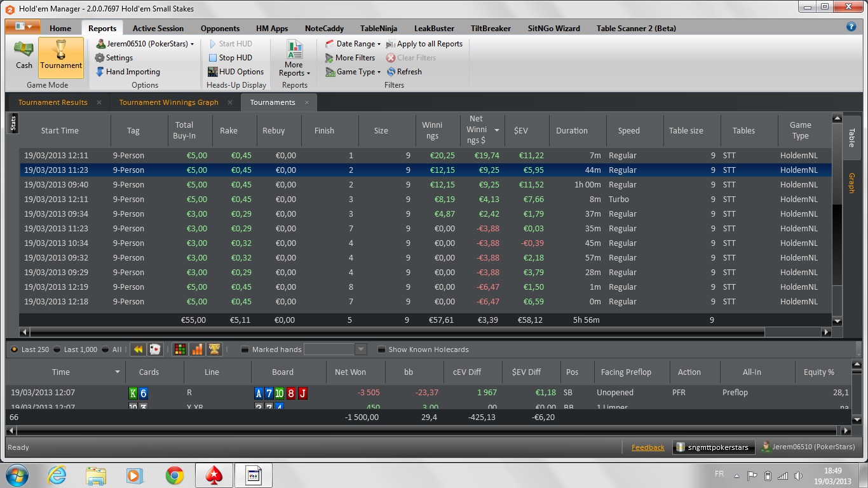
Task: Open the Windows Start menu
Action: click(x=17, y=475)
